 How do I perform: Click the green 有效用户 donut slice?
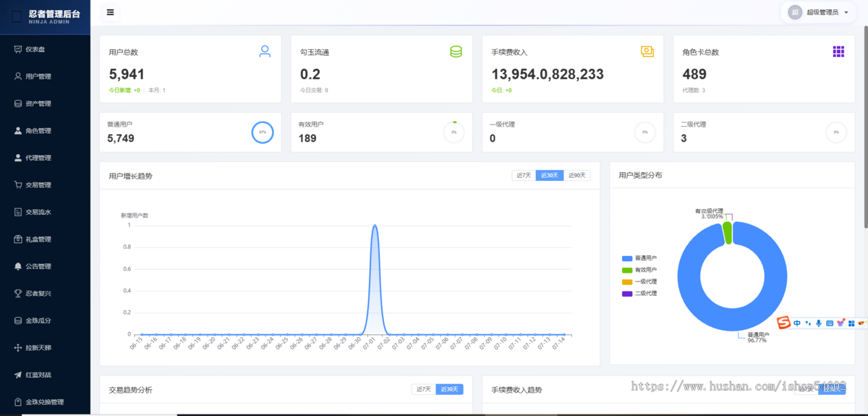(x=728, y=233)
